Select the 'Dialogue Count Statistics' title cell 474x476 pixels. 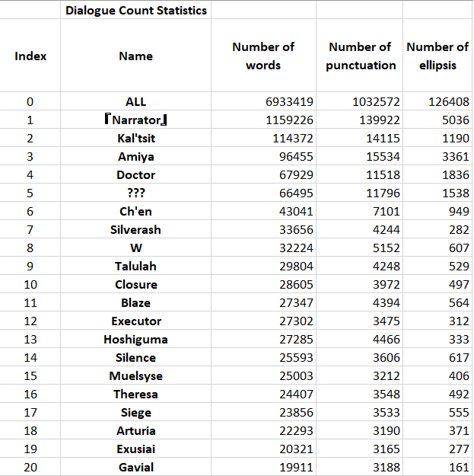tap(135, 10)
